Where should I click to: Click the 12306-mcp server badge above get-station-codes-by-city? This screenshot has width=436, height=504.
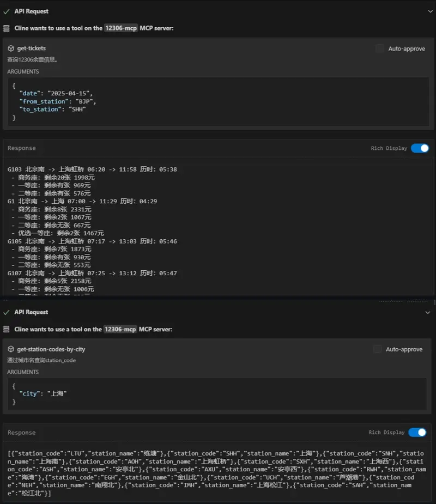click(x=120, y=329)
